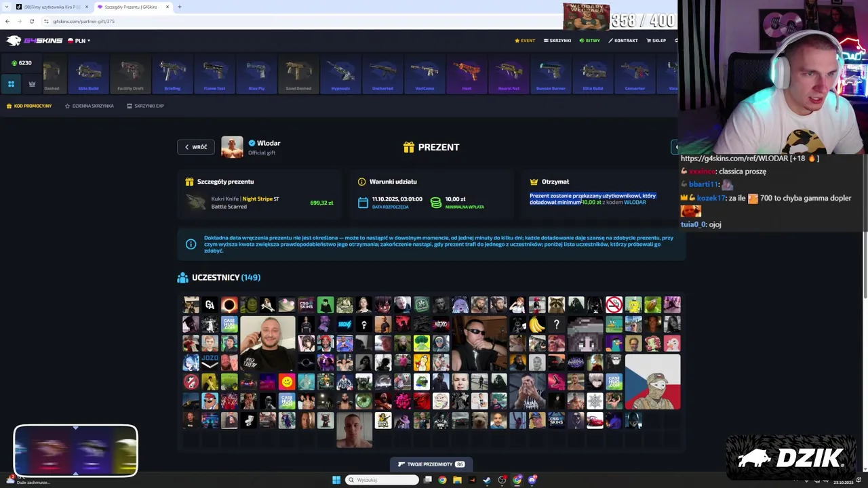Click the Wyszukaj taskbar search box
868x488 pixels.
click(x=382, y=480)
